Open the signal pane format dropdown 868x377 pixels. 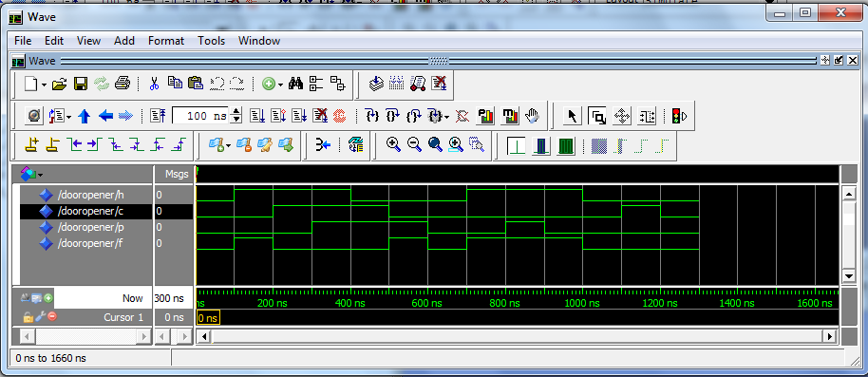click(x=41, y=175)
